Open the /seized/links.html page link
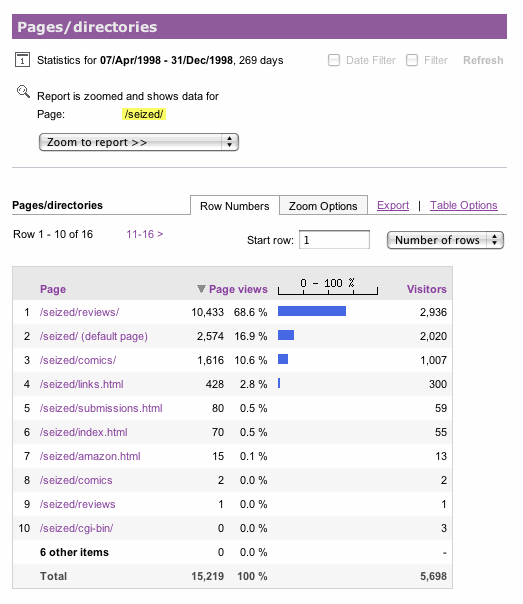 82,384
